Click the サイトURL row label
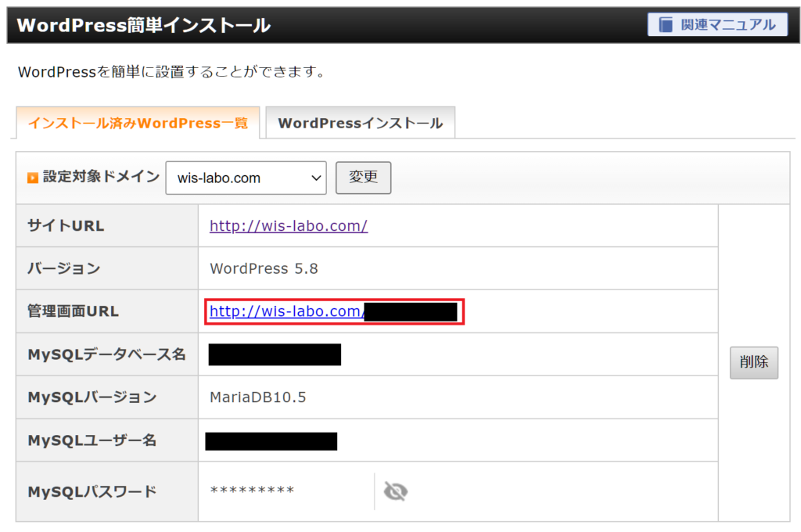 click(66, 225)
